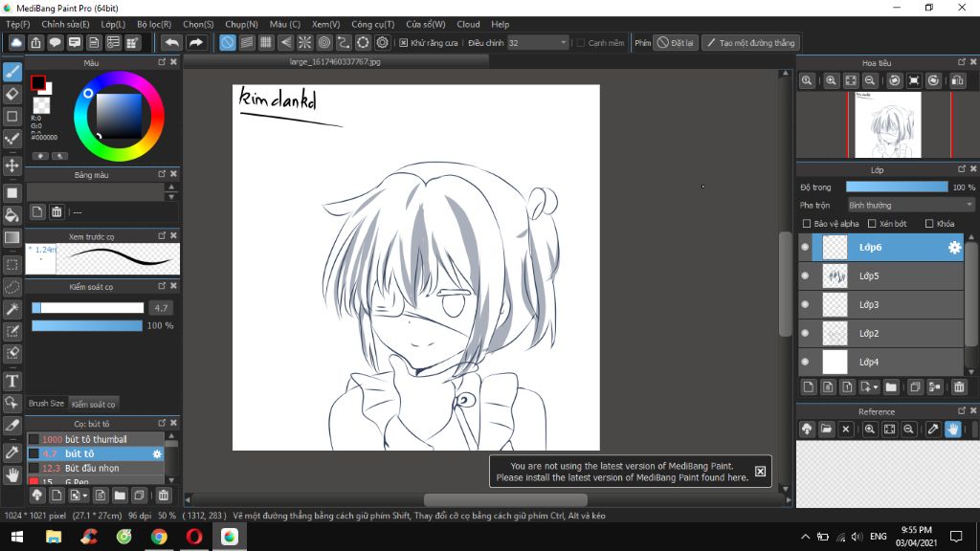
Task: Select the Eraser tool
Action: (x=11, y=94)
